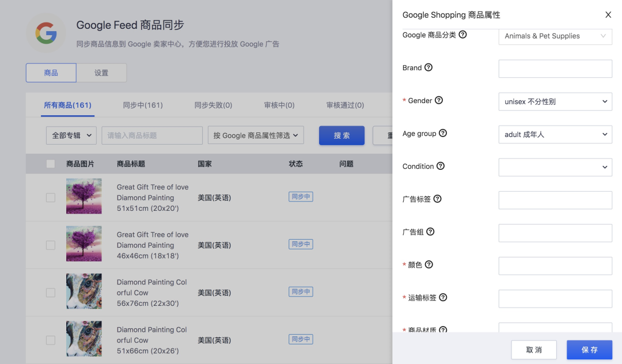Viewport: 622px width, 364px height.
Task: Click help icon next to Gender
Action: [x=439, y=100]
